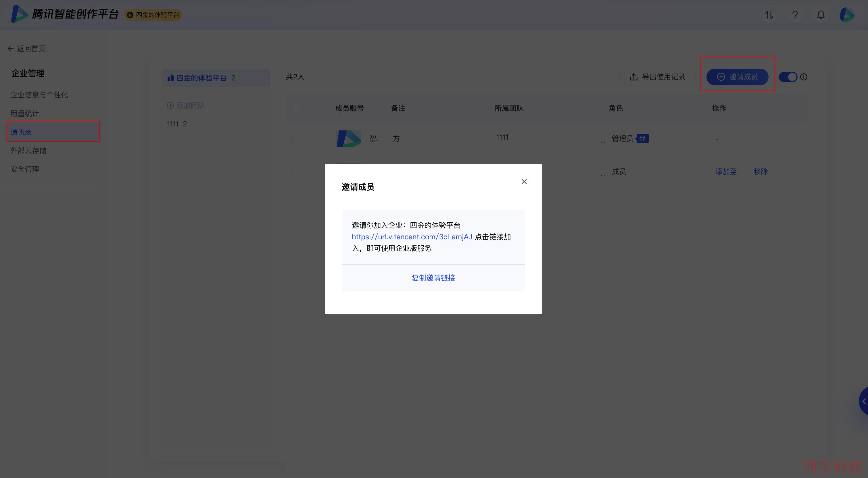Click 添加团队 with plus icon
This screenshot has height=478, width=868.
pos(186,105)
